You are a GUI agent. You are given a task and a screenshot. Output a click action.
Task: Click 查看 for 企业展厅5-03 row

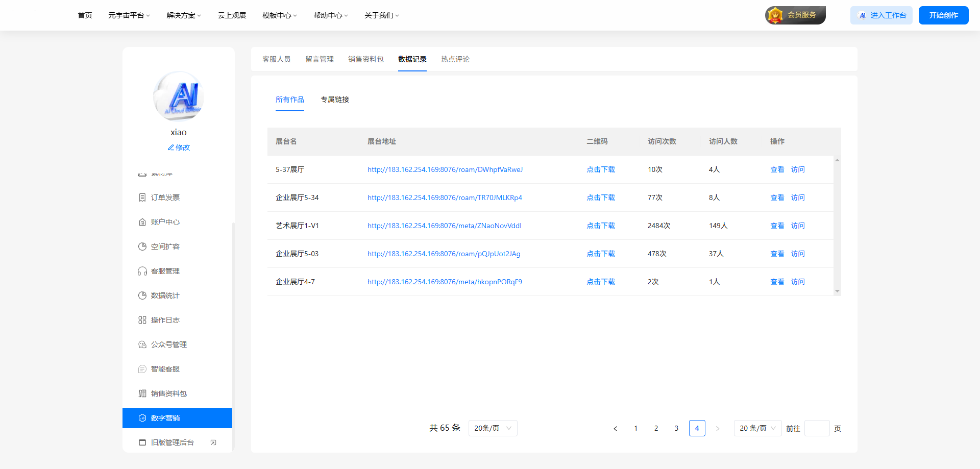777,254
